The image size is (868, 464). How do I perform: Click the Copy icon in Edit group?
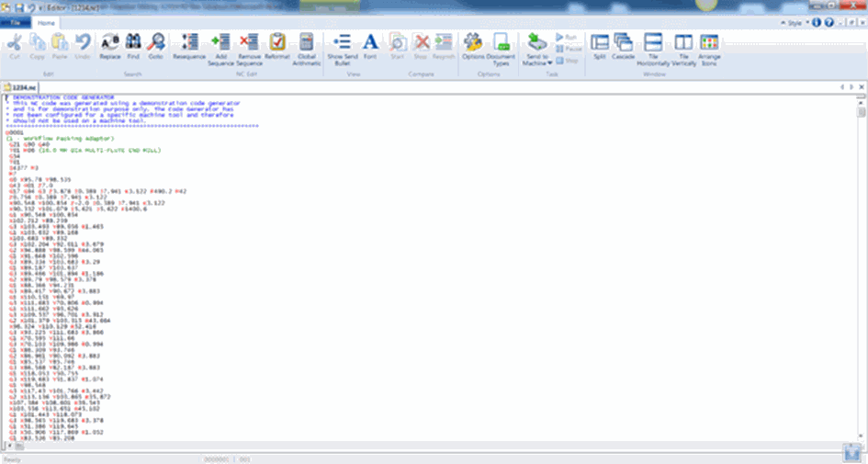pos(37,42)
